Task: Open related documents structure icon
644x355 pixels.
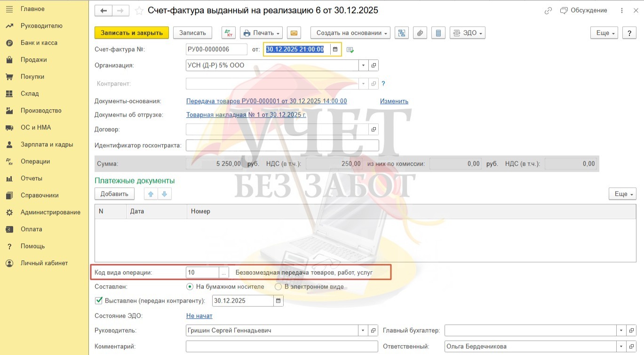Action: coord(401,33)
